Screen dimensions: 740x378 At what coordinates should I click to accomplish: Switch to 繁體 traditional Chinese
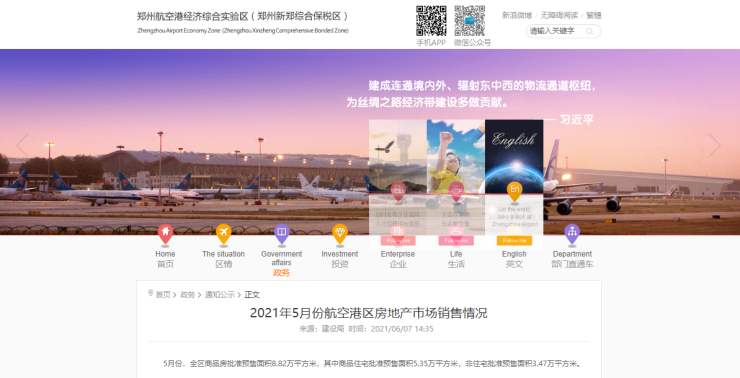(594, 16)
